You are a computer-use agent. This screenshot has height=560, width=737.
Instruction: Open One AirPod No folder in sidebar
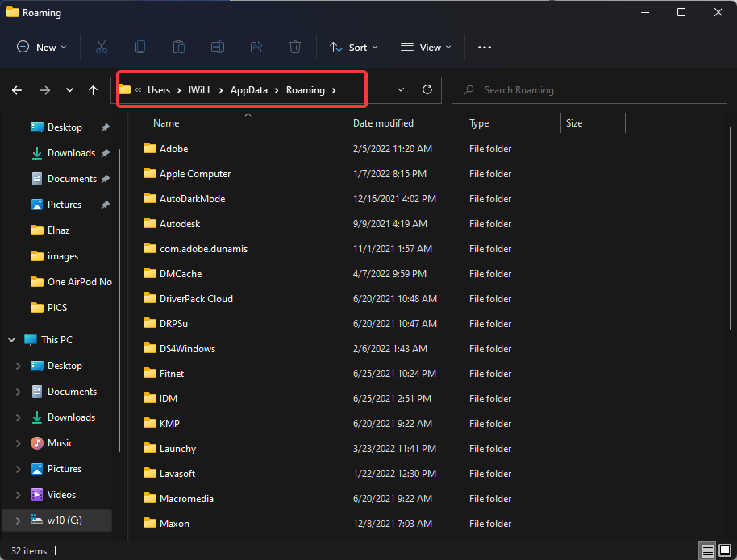(x=71, y=282)
